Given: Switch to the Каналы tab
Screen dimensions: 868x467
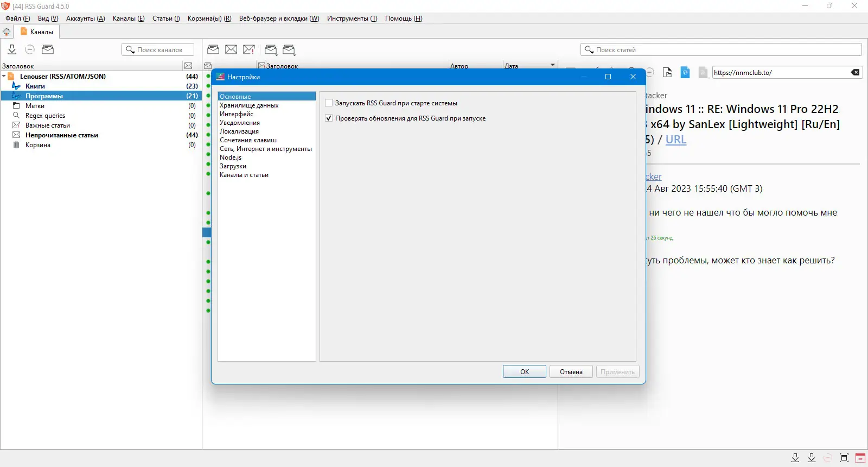Looking at the screenshot, I should pyautogui.click(x=37, y=32).
